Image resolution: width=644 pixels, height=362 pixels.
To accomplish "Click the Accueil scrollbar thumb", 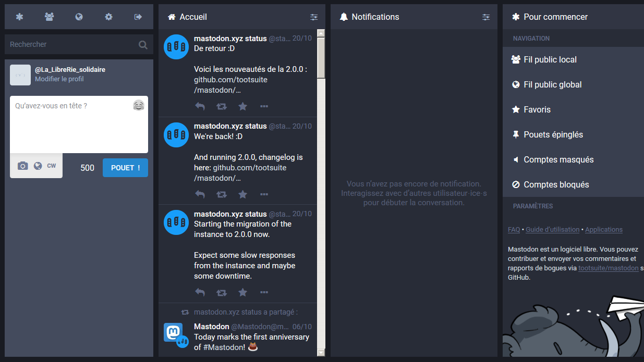I will (x=321, y=58).
